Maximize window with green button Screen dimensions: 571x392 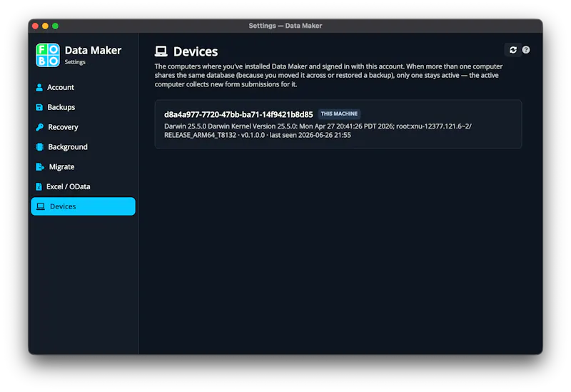click(56, 26)
